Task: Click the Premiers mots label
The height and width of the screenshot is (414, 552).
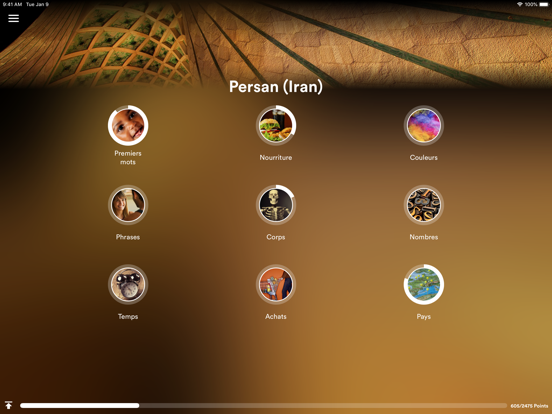Action: point(128,158)
